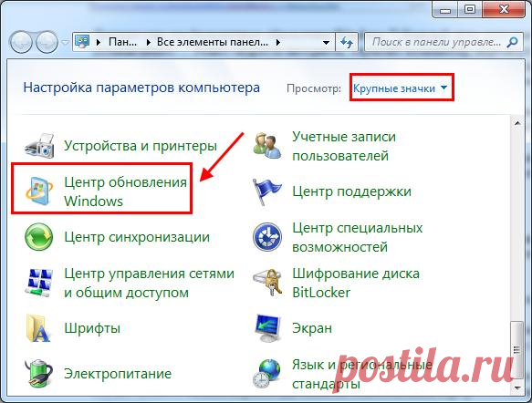This screenshot has width=532, height=403.
Task: Open 'Центр обновления Windows' link
Action: click(x=126, y=191)
